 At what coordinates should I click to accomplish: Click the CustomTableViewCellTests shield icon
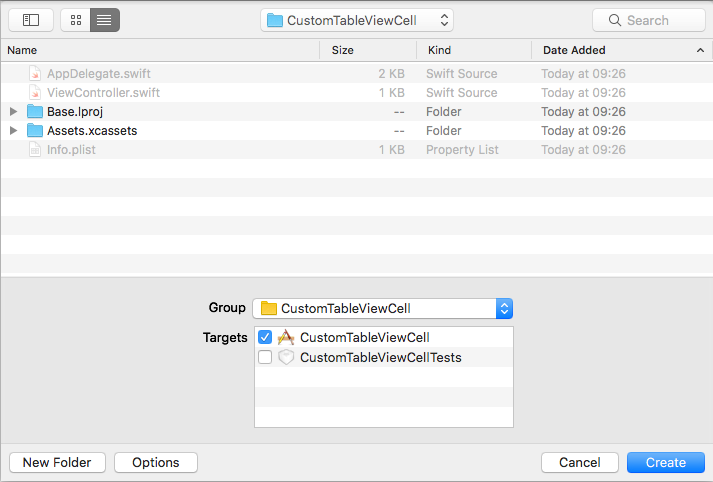tap(286, 357)
